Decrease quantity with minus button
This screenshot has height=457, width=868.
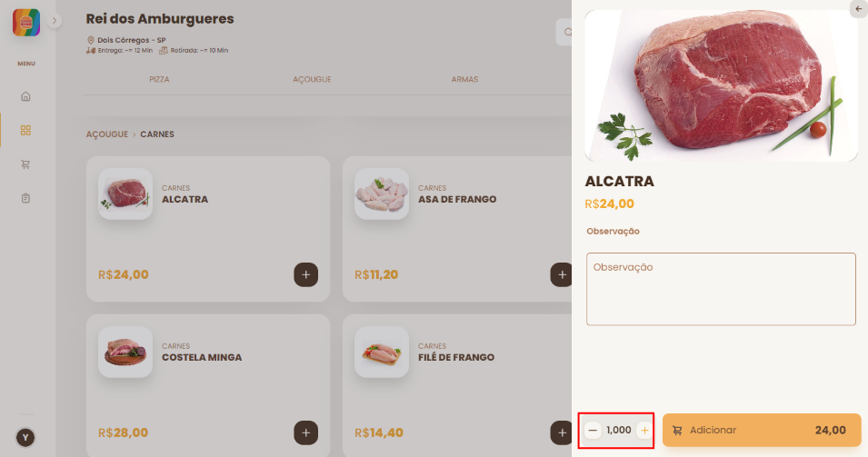(x=593, y=430)
